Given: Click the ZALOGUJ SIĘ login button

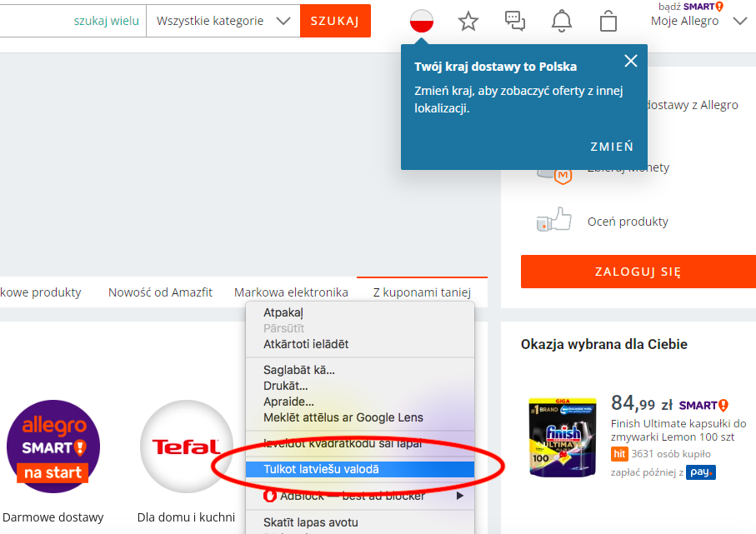Looking at the screenshot, I should [x=638, y=272].
